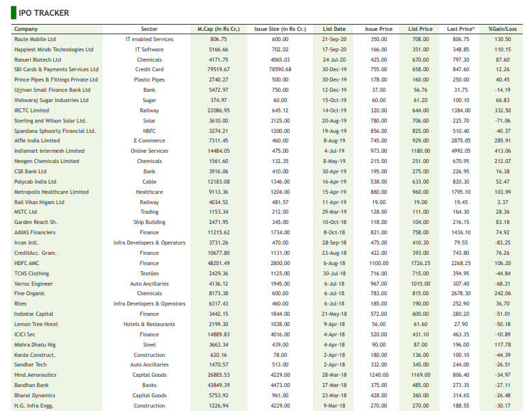This screenshot has width=532, height=411.
Task: Select Rites company name
Action: point(21,303)
